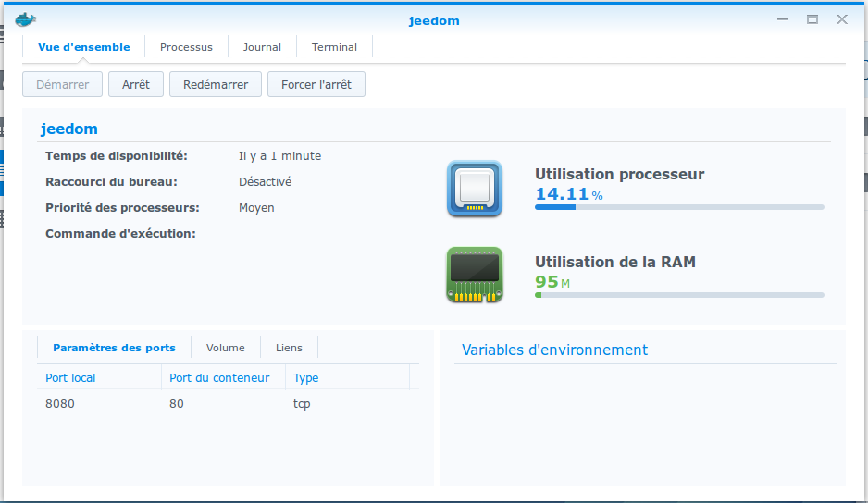Image resolution: width=868 pixels, height=503 pixels.
Task: Click Forcer l'arrêt to force stop
Action: click(316, 84)
